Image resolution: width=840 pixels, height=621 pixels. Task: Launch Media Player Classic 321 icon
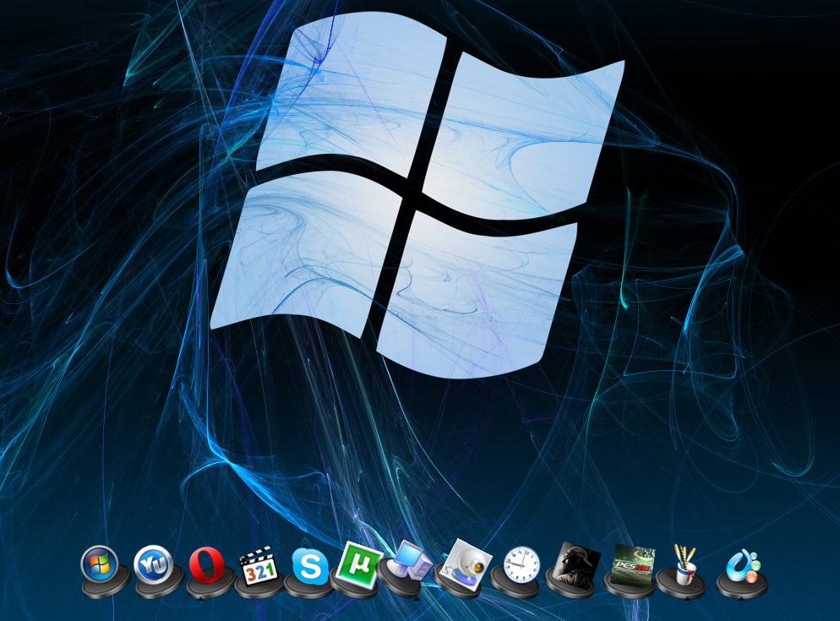(x=259, y=566)
